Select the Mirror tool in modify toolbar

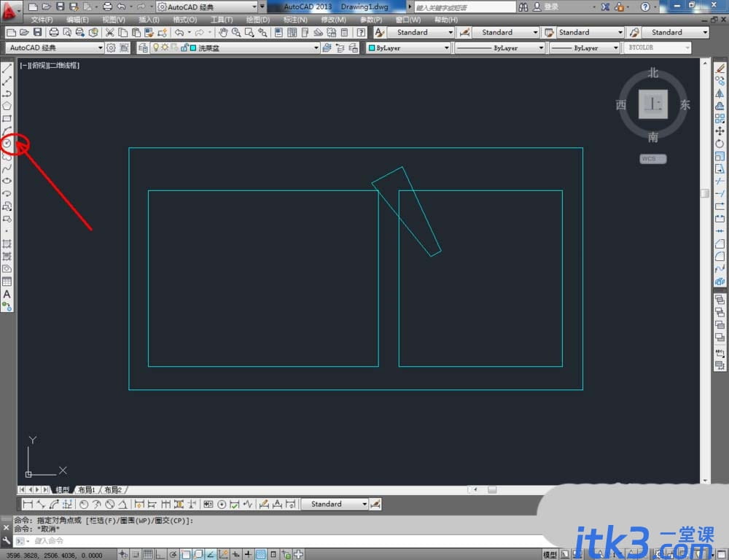(x=720, y=93)
